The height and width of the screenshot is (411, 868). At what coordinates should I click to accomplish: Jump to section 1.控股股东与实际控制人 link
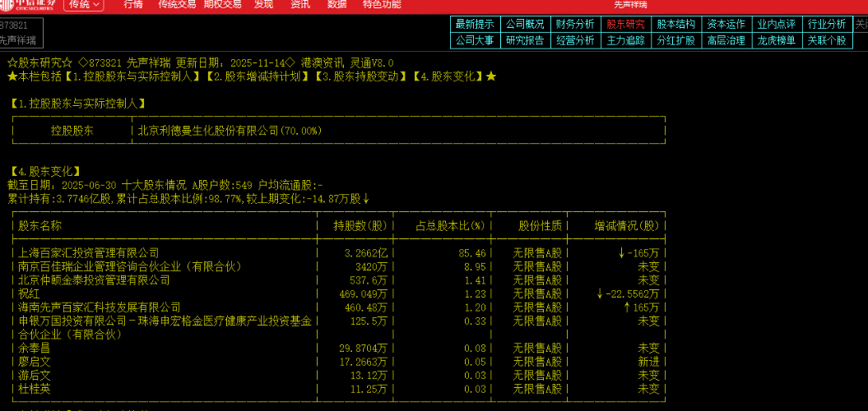point(132,77)
